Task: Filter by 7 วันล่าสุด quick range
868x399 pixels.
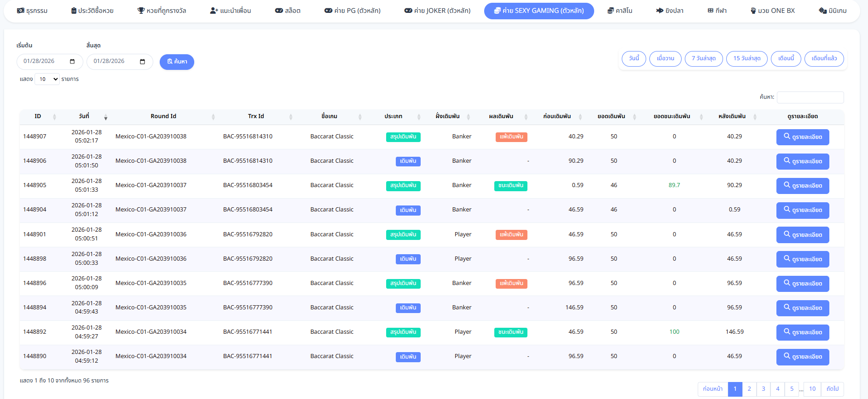Action: coord(704,59)
